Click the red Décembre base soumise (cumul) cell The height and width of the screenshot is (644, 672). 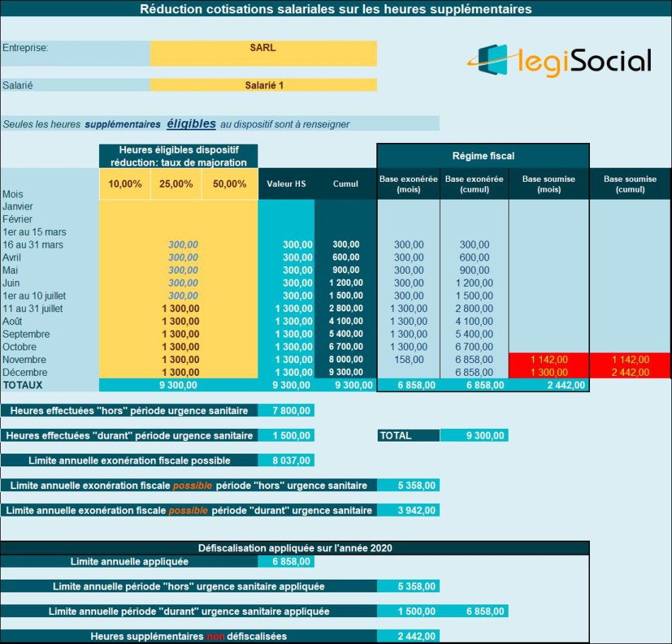[630, 372]
